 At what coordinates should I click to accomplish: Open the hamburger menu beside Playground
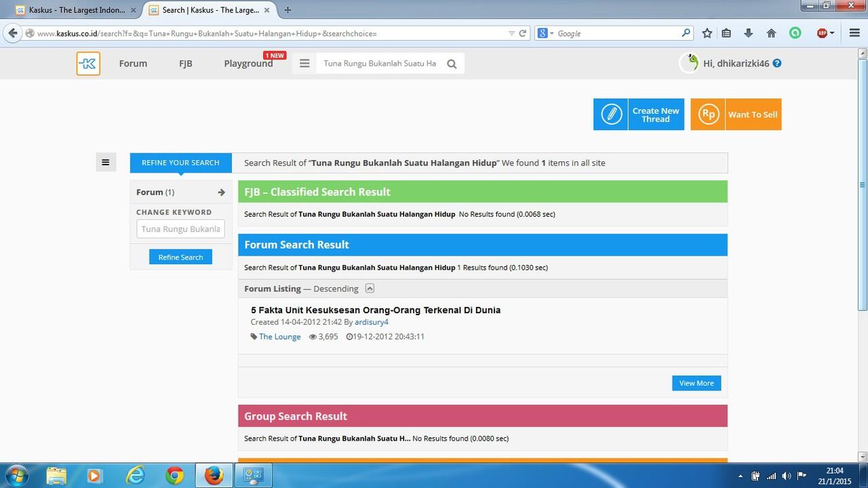tap(304, 64)
